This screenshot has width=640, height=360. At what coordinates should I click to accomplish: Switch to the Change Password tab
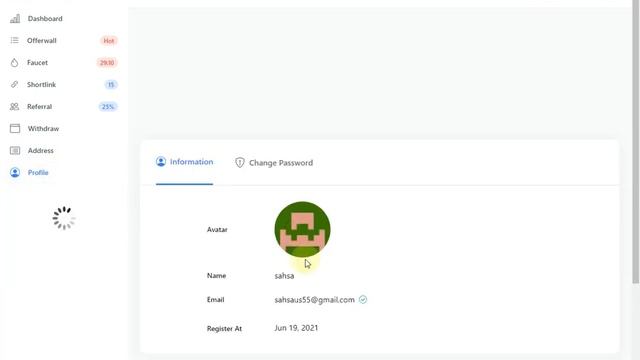coord(274,163)
